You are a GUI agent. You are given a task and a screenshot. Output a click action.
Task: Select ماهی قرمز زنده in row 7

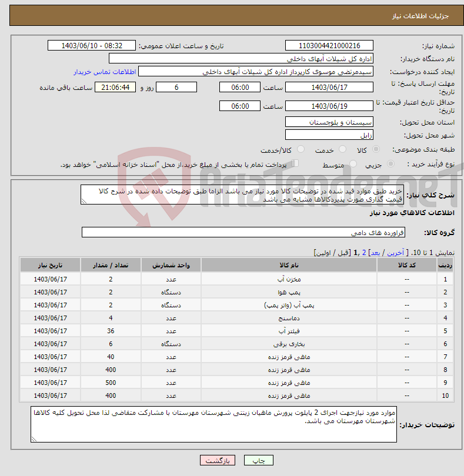[x=289, y=357]
